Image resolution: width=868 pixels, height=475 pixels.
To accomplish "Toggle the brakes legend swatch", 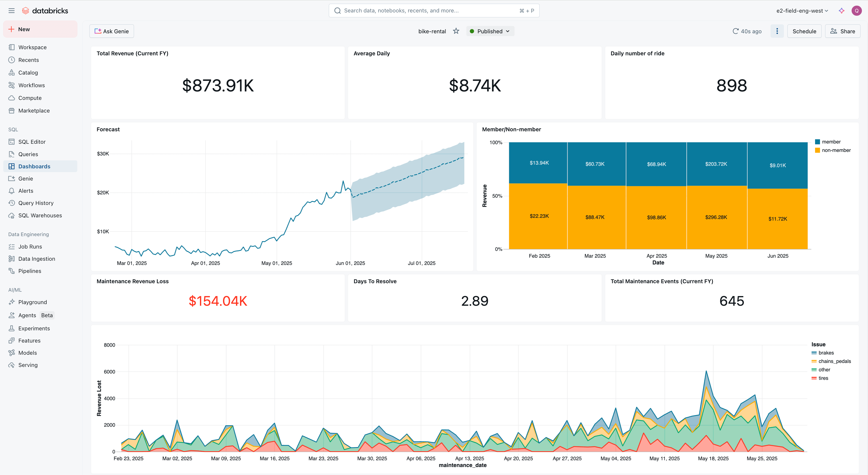I will 814,353.
